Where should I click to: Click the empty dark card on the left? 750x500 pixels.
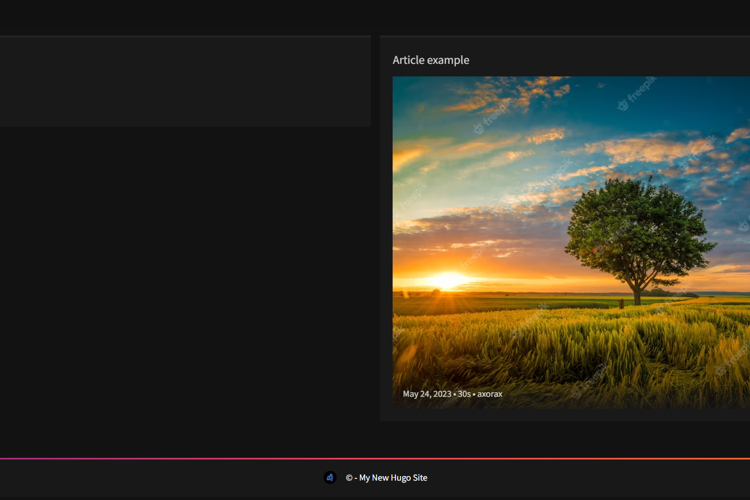(185, 82)
